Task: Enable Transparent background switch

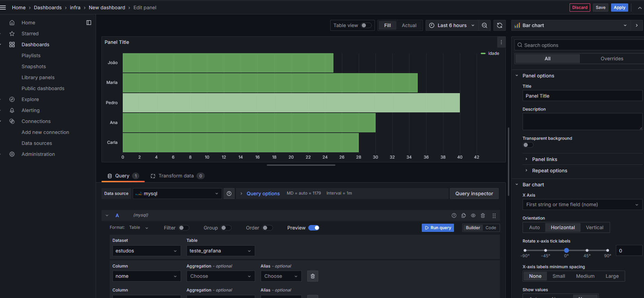Action: (528, 145)
